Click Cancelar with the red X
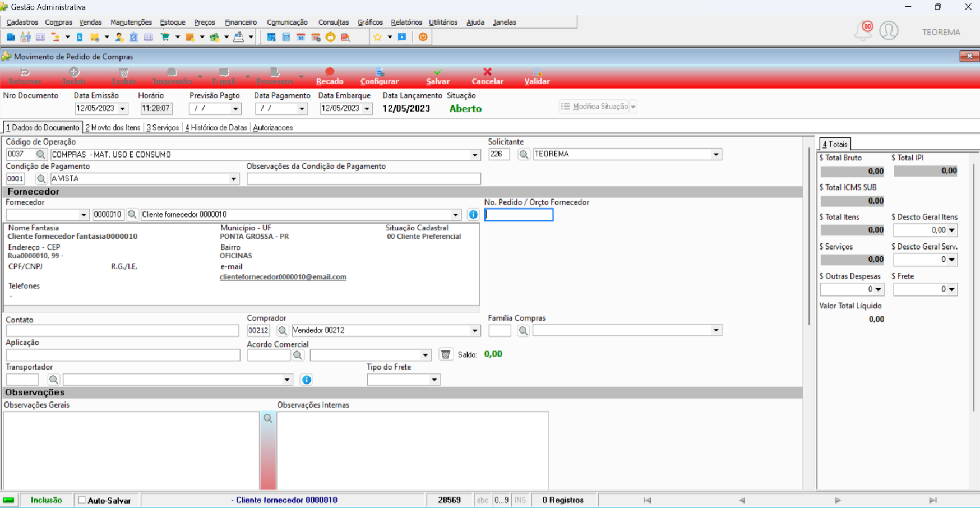980x508 pixels. pos(487,76)
